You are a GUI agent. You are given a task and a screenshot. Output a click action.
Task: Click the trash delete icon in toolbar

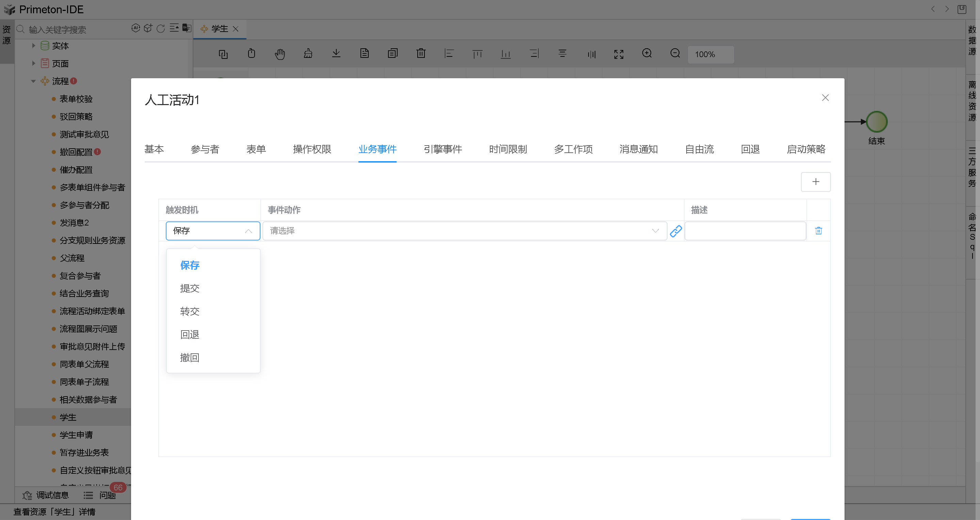point(421,54)
